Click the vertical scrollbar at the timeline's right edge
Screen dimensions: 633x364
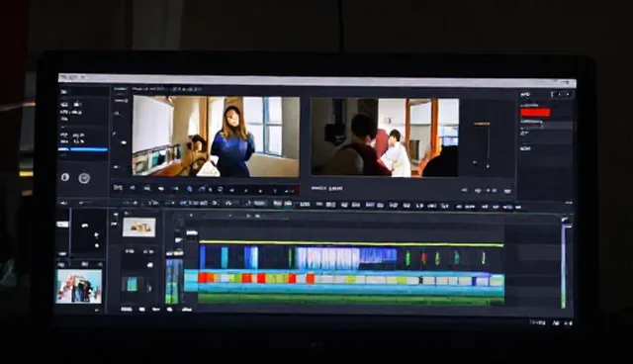click(565, 263)
